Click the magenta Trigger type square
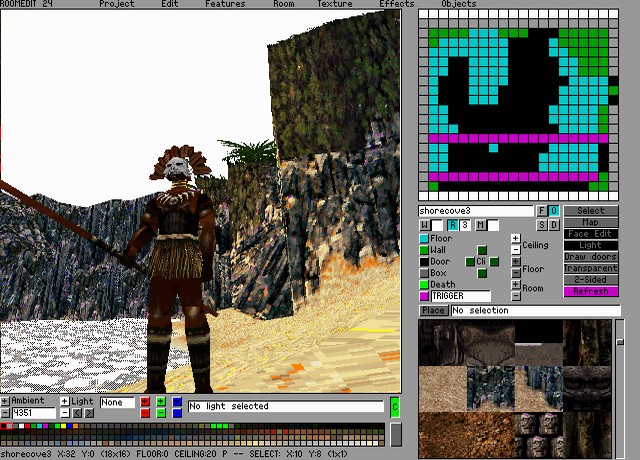This screenshot has height=460, width=640. (x=424, y=296)
